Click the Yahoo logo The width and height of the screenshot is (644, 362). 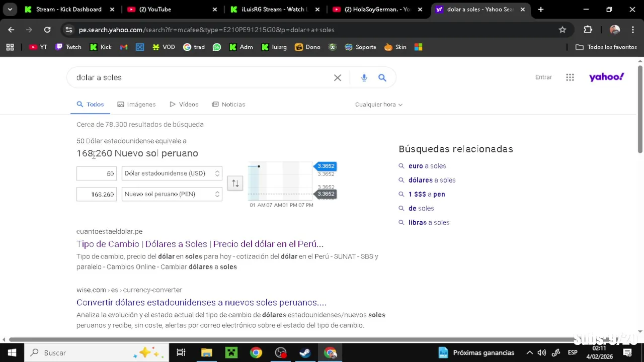click(x=606, y=77)
